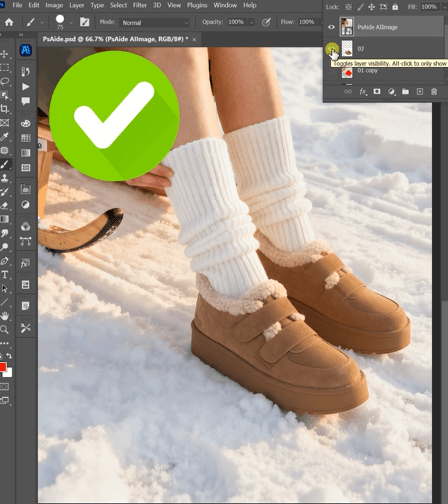Select the Hand tool

pos(4,316)
